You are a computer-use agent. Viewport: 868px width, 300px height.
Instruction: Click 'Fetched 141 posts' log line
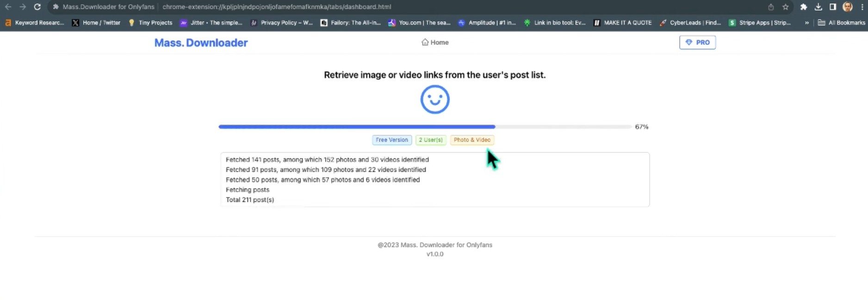[327, 160]
